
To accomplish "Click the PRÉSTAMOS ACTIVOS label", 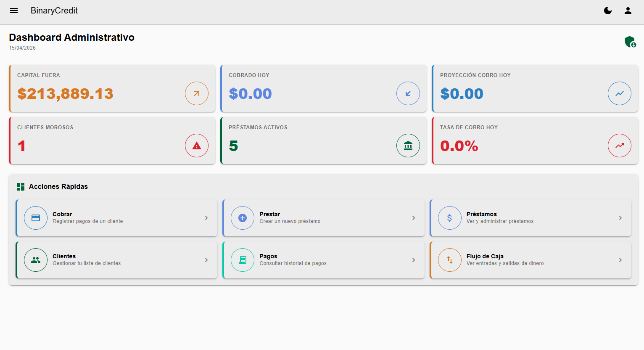I will (258, 127).
